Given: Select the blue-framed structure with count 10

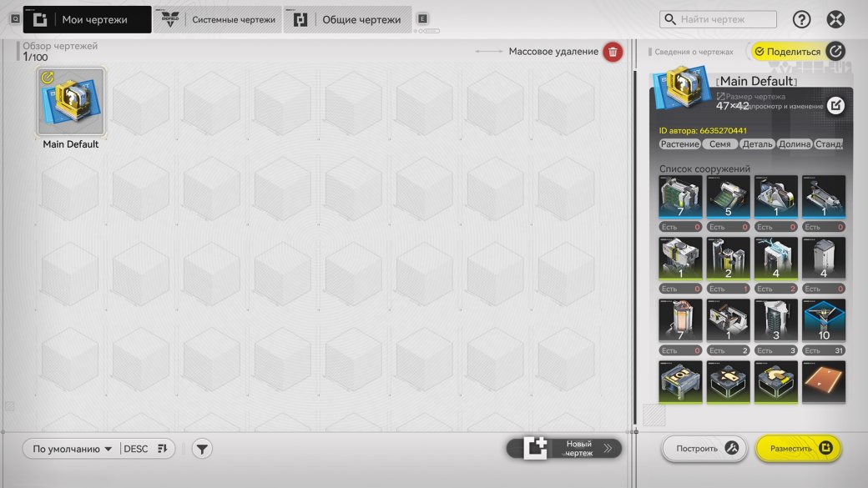Looking at the screenshot, I should tap(824, 320).
